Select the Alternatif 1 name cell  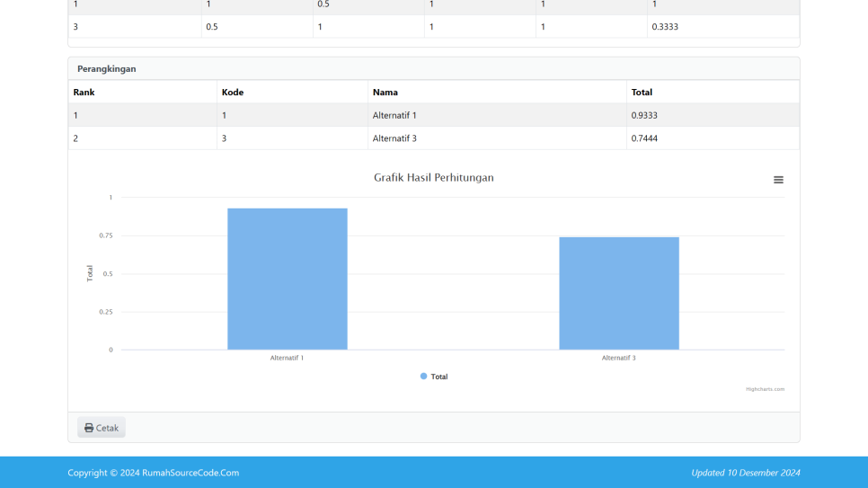click(394, 115)
